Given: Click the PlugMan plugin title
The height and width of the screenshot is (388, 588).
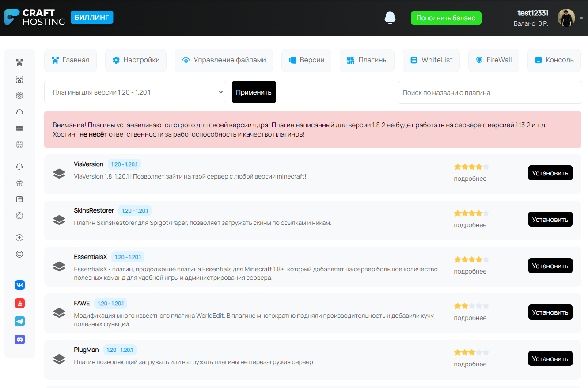Looking at the screenshot, I should coord(86,350).
